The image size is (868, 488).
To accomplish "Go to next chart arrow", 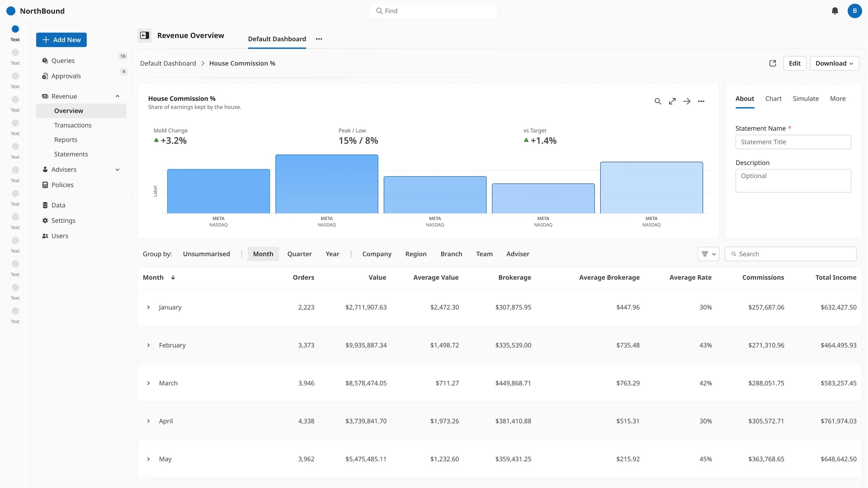I will pos(686,101).
